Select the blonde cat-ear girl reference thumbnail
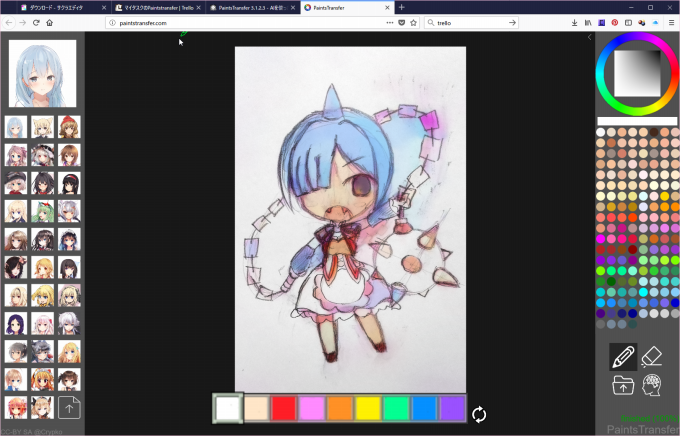This screenshot has width=680, height=436. pyautogui.click(x=42, y=127)
